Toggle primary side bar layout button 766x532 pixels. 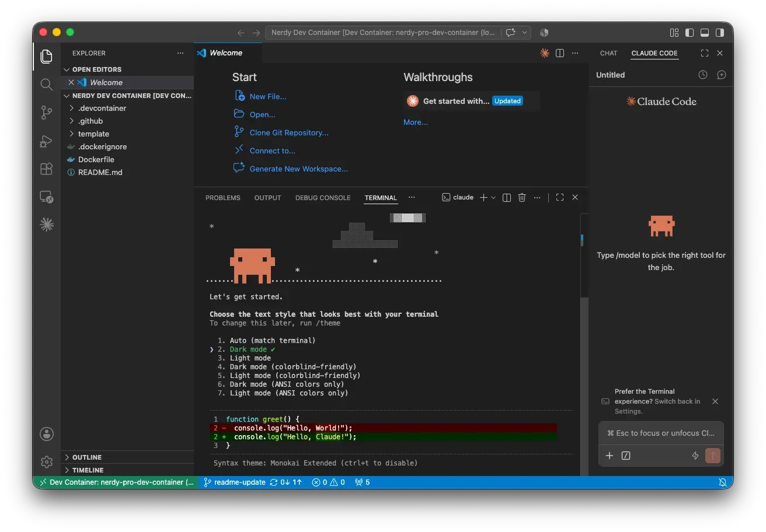[690, 33]
